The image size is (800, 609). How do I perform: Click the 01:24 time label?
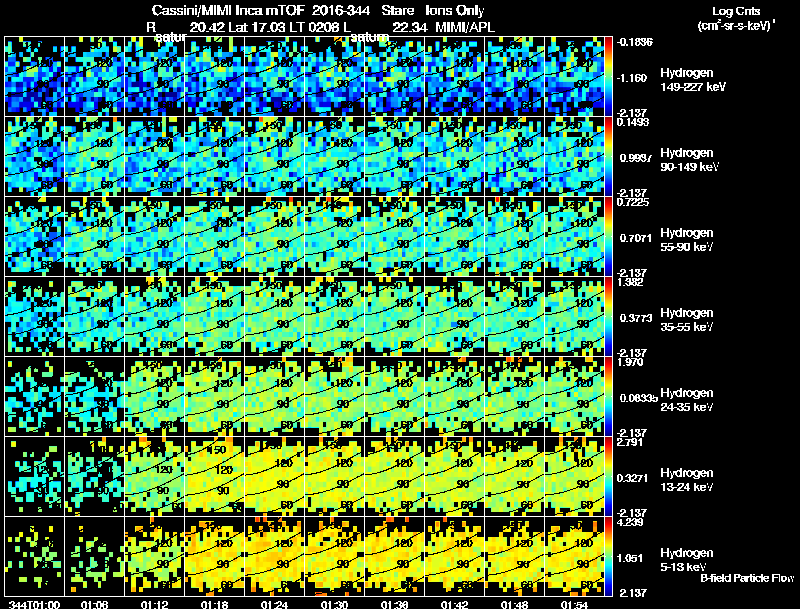275,605
